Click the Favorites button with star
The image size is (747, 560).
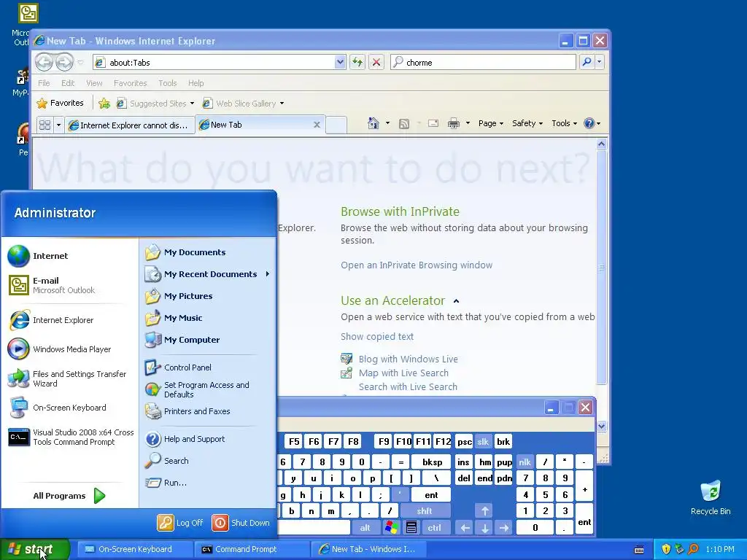[60, 103]
